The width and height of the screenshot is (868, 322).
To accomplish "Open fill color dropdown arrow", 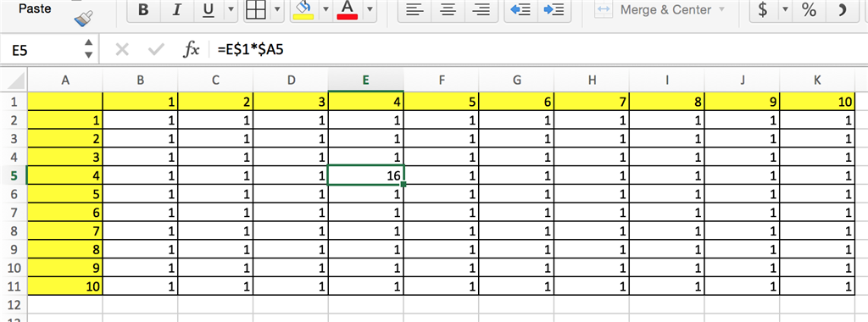I will (325, 10).
